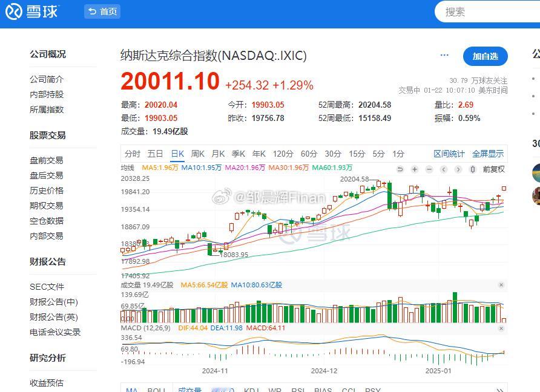Switch to the 15分 period tab
Image resolution: width=540 pixels, height=392 pixels.
coord(357,154)
